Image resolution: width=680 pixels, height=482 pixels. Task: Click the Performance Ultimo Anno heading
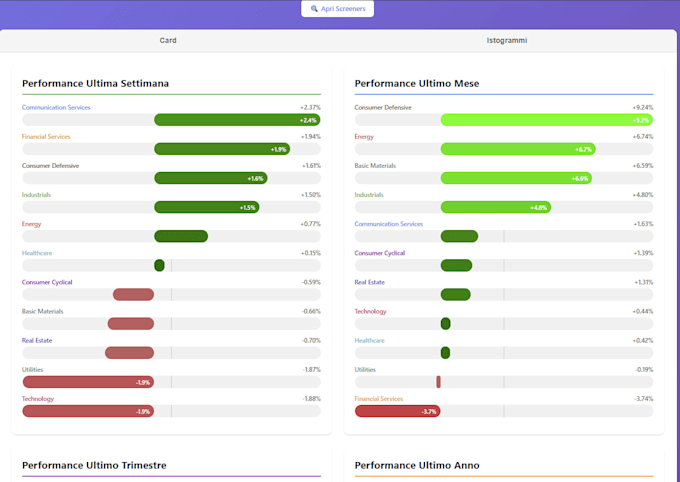417,465
